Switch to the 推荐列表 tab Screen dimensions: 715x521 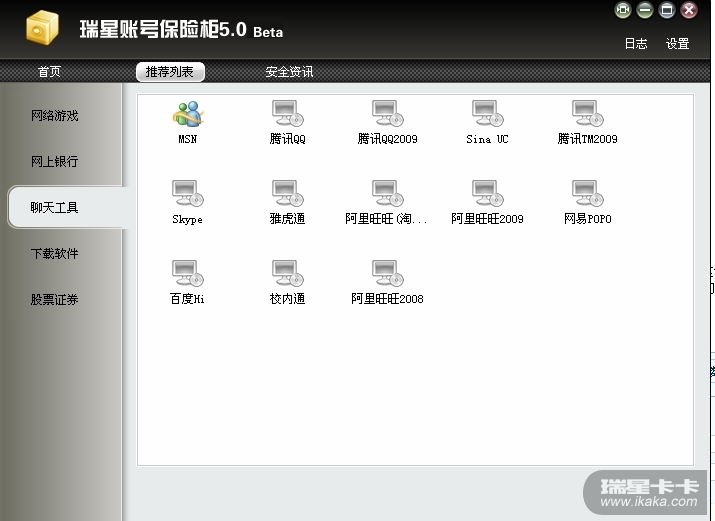tap(170, 72)
